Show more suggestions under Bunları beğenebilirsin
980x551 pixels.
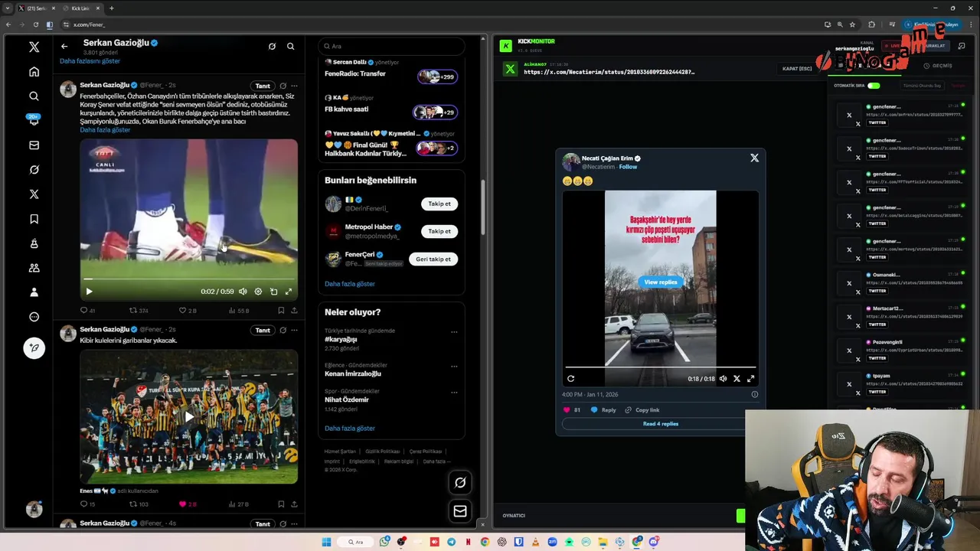[x=350, y=284]
